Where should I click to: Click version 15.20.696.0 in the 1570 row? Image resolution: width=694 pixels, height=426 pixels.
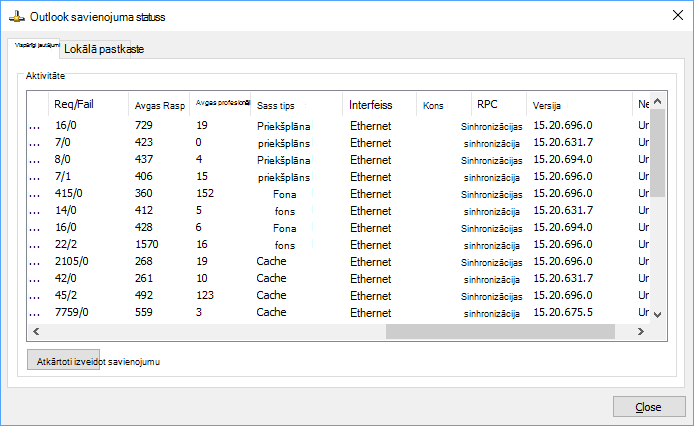563,244
